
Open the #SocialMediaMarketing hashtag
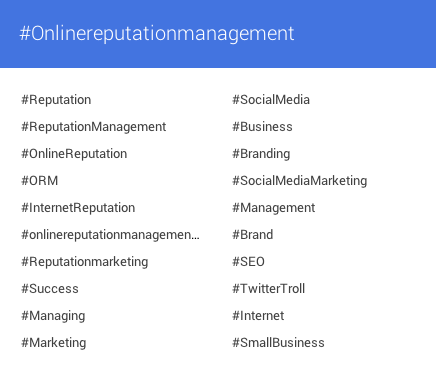(300, 181)
